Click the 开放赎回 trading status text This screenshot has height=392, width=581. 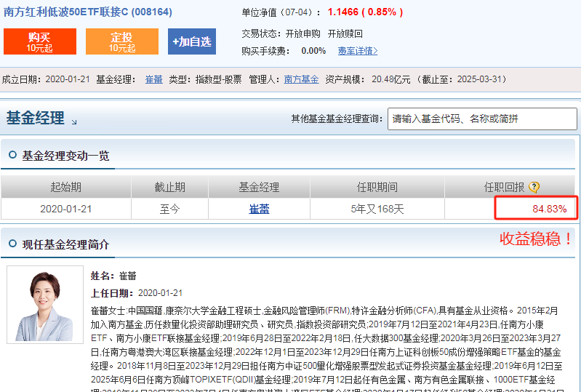[345, 33]
